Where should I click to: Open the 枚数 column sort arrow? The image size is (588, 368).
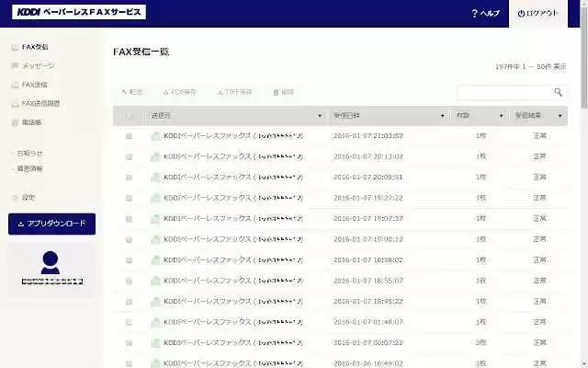[501, 116]
